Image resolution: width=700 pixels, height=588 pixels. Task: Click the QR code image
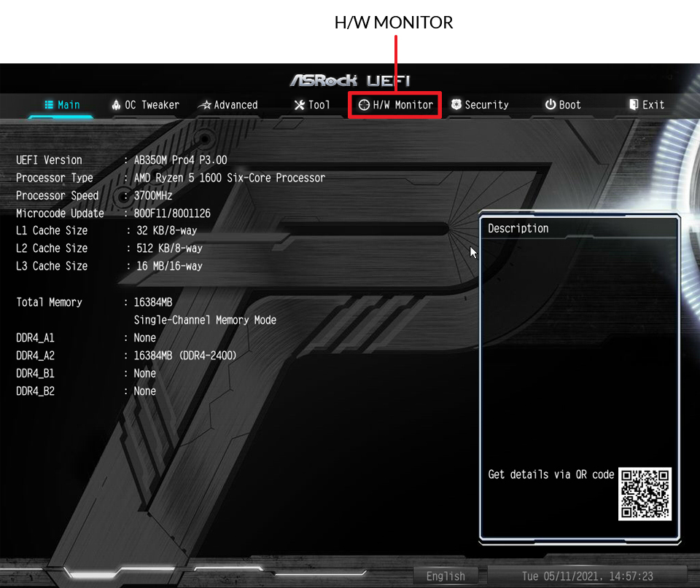645,494
